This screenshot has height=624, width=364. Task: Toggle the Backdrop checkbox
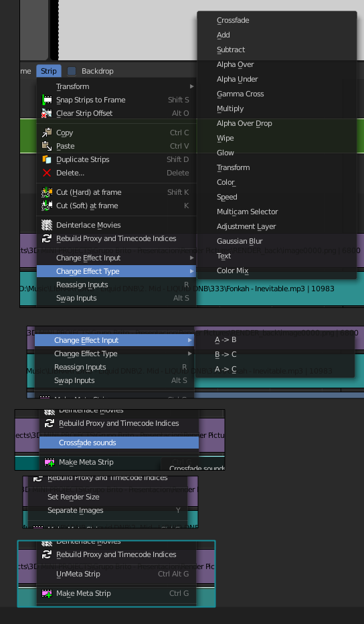coord(72,71)
